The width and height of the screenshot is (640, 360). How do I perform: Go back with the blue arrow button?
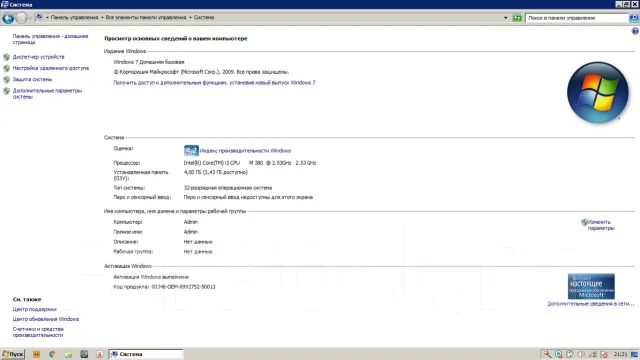tap(8, 18)
